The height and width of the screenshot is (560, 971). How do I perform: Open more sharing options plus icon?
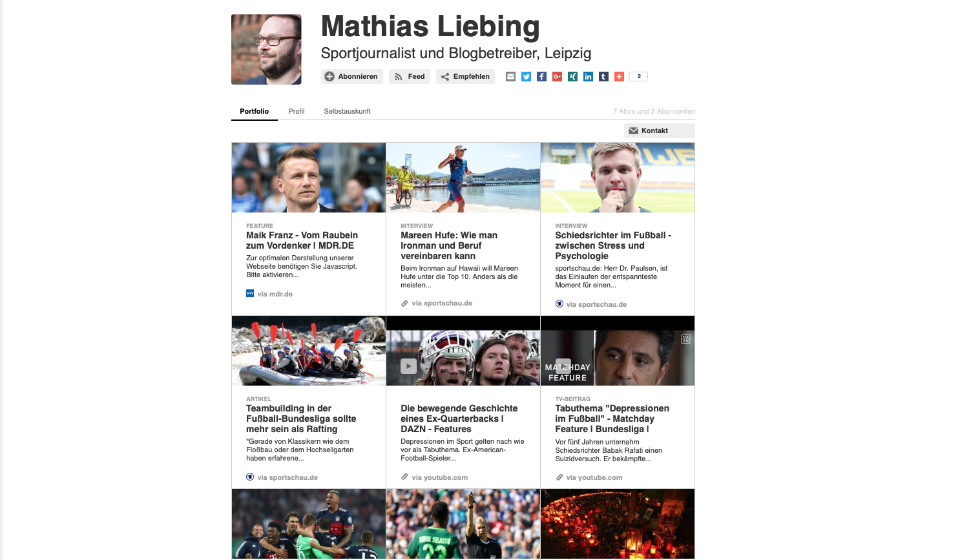(619, 76)
